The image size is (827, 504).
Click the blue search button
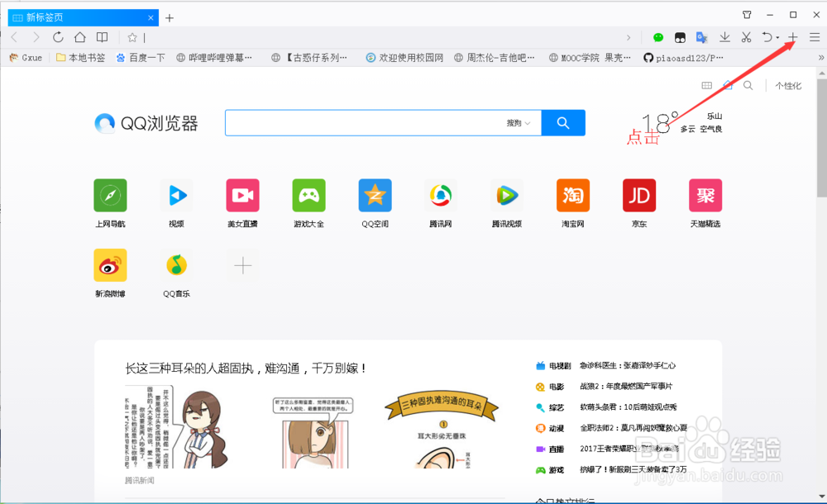562,122
